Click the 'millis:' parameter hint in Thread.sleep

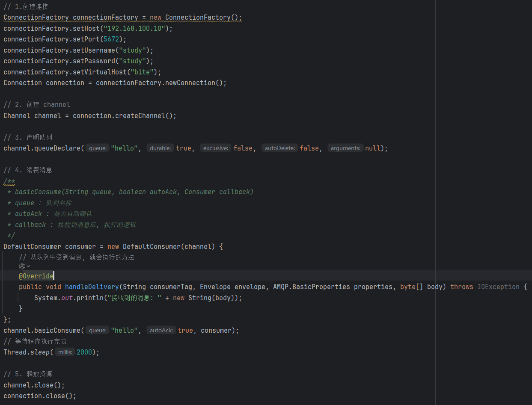(x=65, y=352)
